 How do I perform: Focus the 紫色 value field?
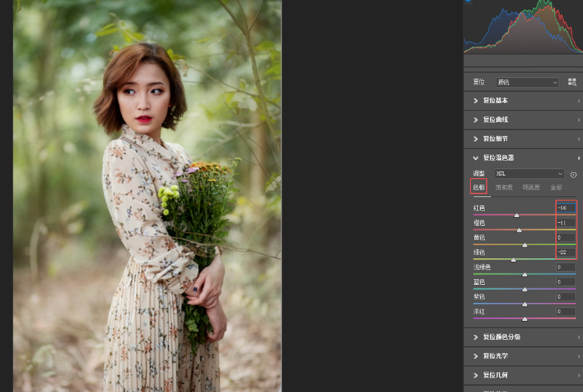coord(566,297)
